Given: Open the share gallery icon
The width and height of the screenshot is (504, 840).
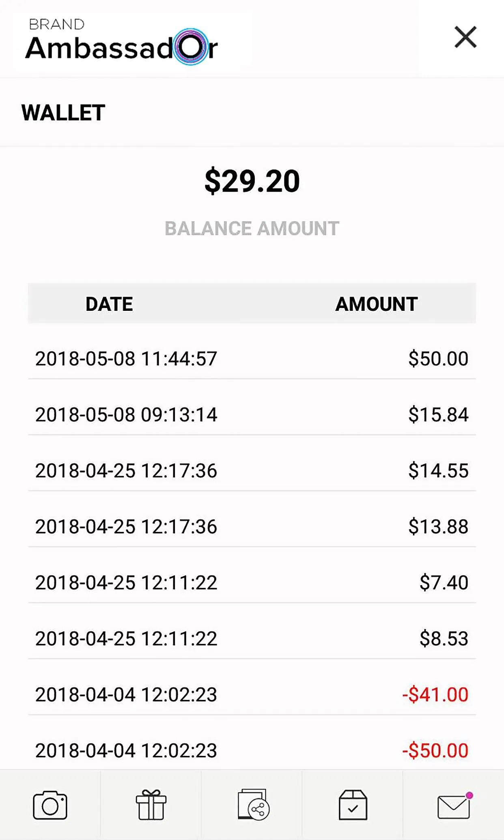Looking at the screenshot, I should pos(254,805).
